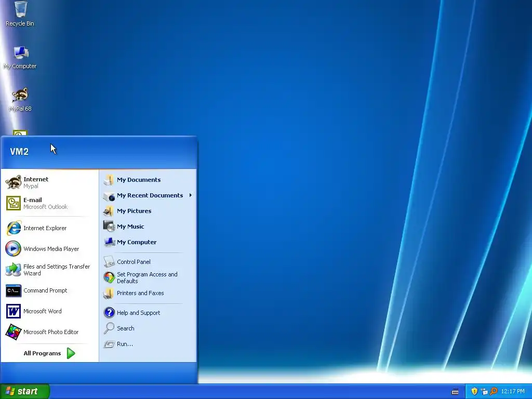The height and width of the screenshot is (399, 532).
Task: Click the Microsoft Photo Editor icon
Action: [x=14, y=332]
